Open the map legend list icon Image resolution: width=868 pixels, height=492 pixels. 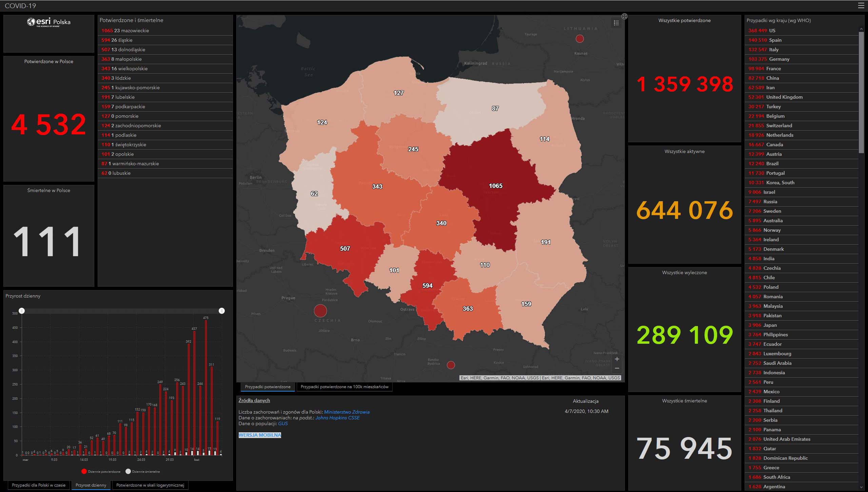(x=616, y=23)
